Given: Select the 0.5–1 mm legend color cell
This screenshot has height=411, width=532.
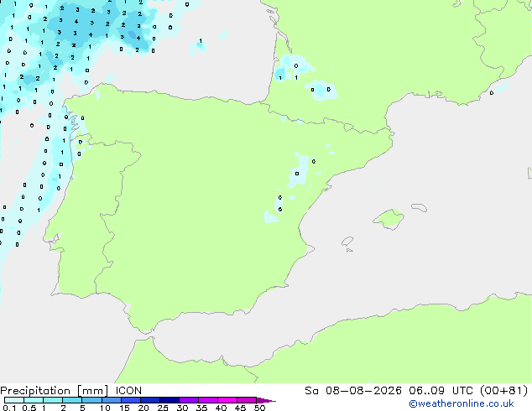Looking at the screenshot, I should coord(34,400).
